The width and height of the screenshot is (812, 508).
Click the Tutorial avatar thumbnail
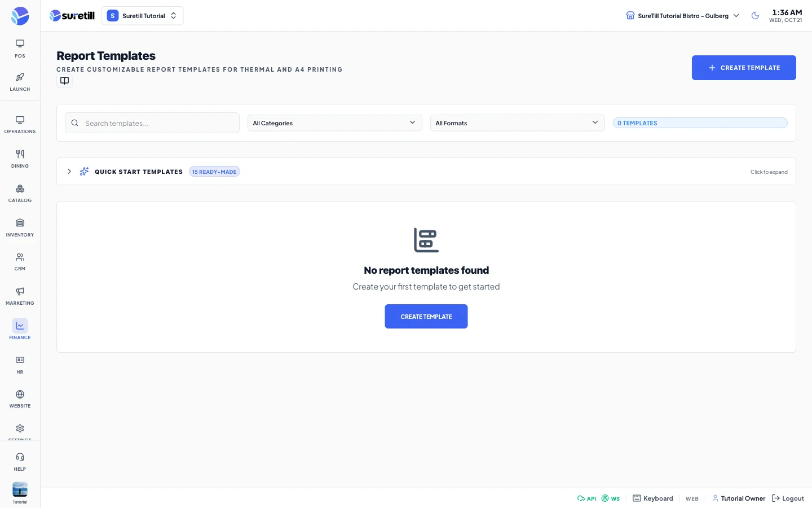pyautogui.click(x=20, y=489)
